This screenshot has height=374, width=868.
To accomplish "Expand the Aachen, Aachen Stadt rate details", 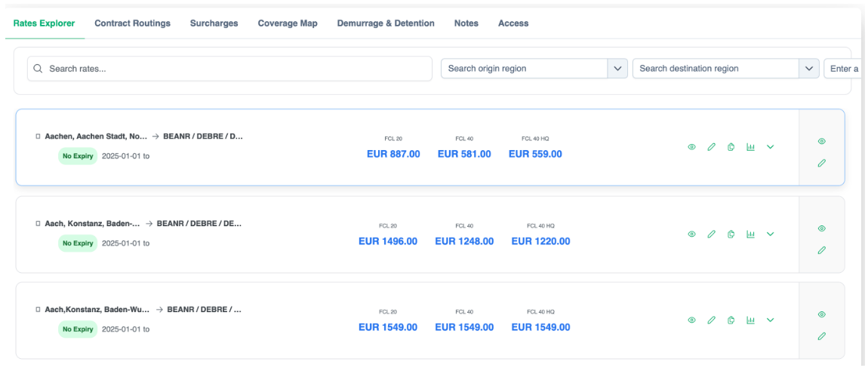I will [x=770, y=147].
